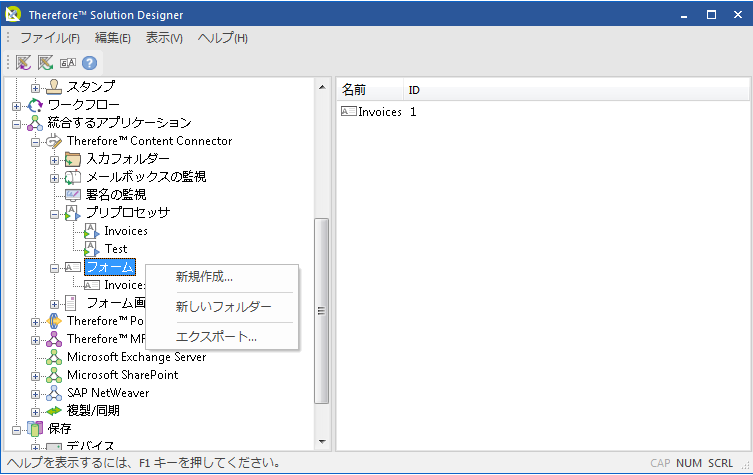Click the ワークフロー workflow icon

35,105
